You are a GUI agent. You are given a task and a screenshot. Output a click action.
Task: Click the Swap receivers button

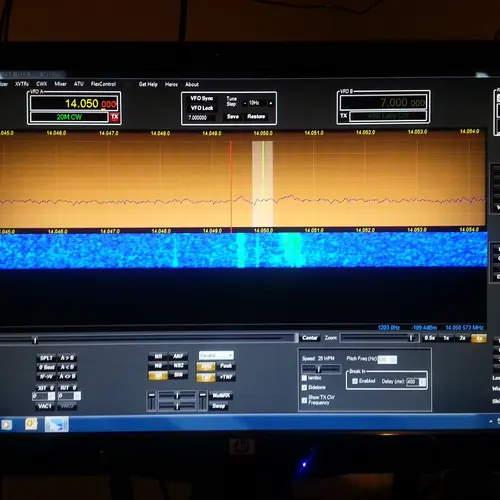click(218, 406)
